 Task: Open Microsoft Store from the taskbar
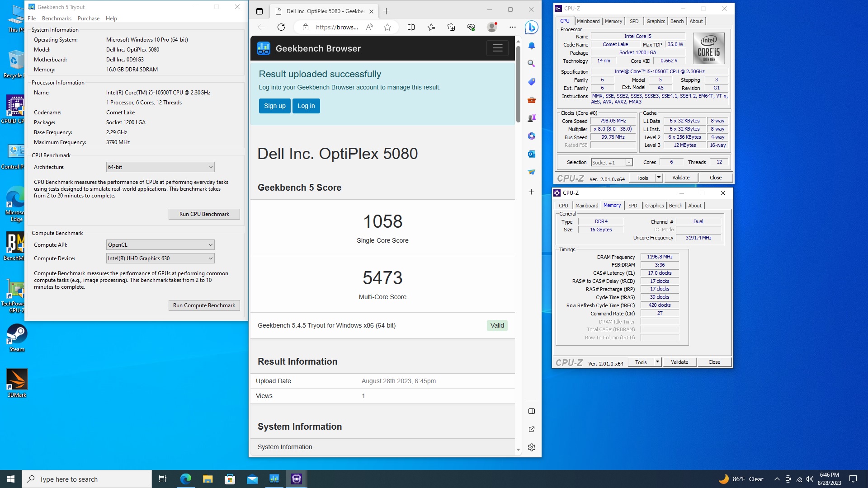click(x=230, y=479)
